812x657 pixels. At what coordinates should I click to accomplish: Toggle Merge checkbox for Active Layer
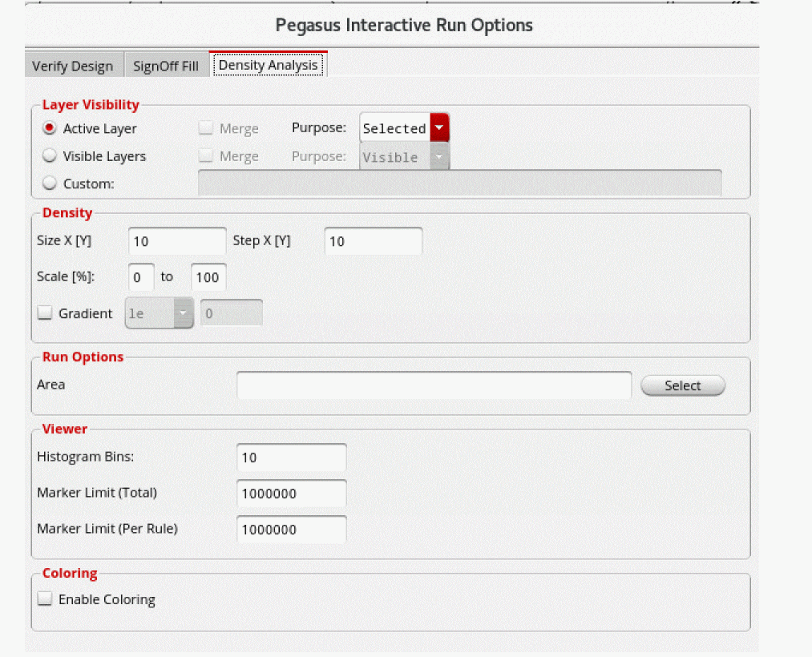click(205, 127)
